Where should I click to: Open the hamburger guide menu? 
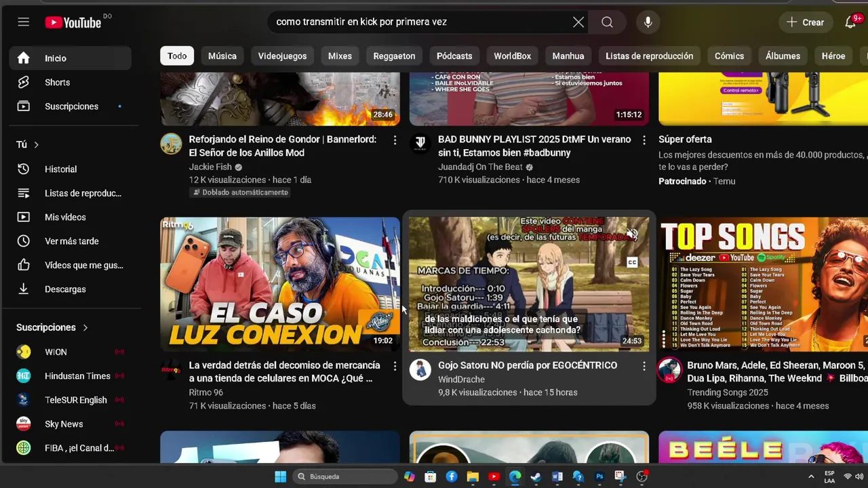point(24,22)
